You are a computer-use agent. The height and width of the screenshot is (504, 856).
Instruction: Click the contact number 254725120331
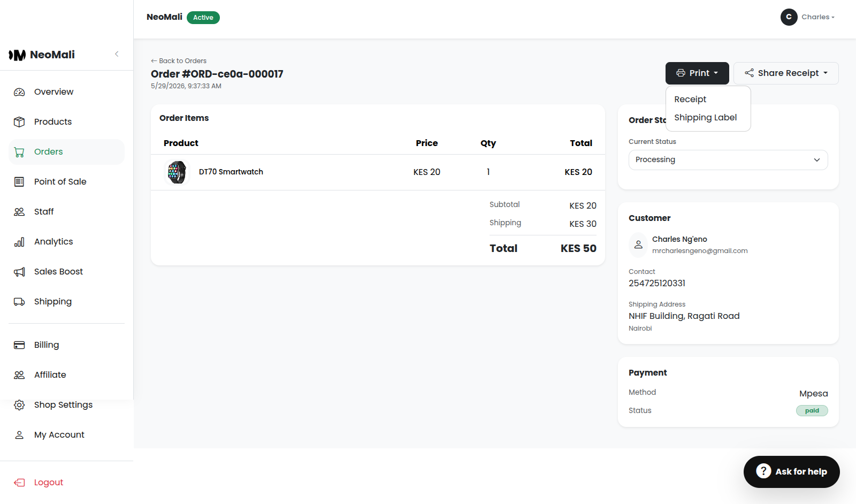coord(657,284)
